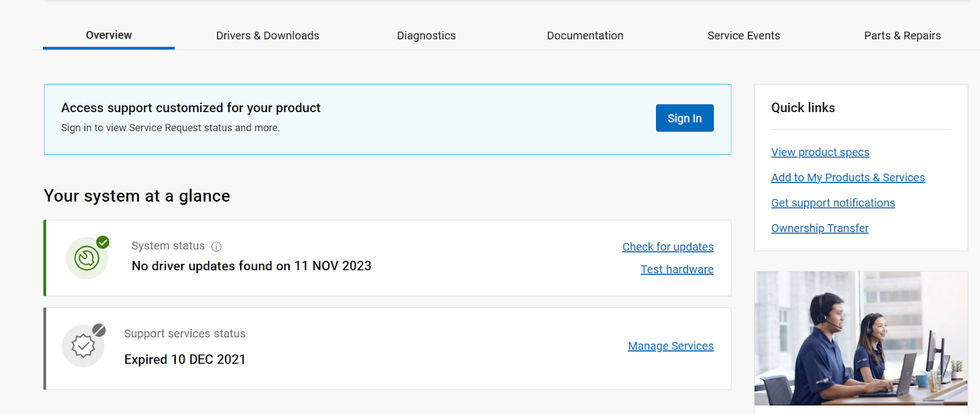Click the support agents photo thumbnail

861,338
